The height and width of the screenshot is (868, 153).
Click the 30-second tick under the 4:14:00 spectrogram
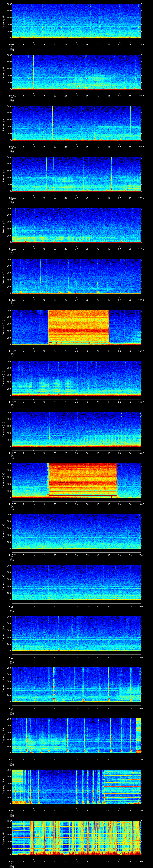[76, 453]
